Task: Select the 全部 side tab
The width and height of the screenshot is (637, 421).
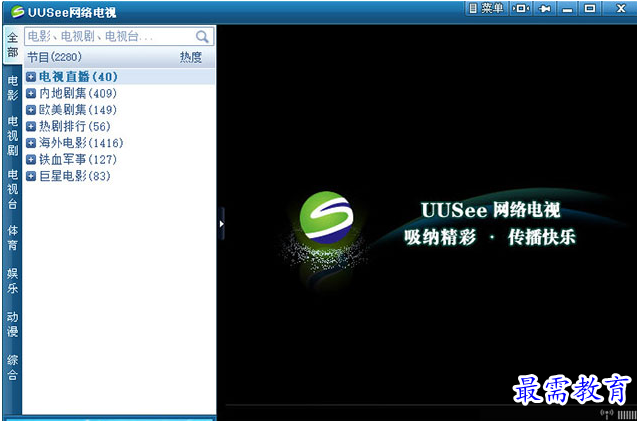Action: [13, 45]
